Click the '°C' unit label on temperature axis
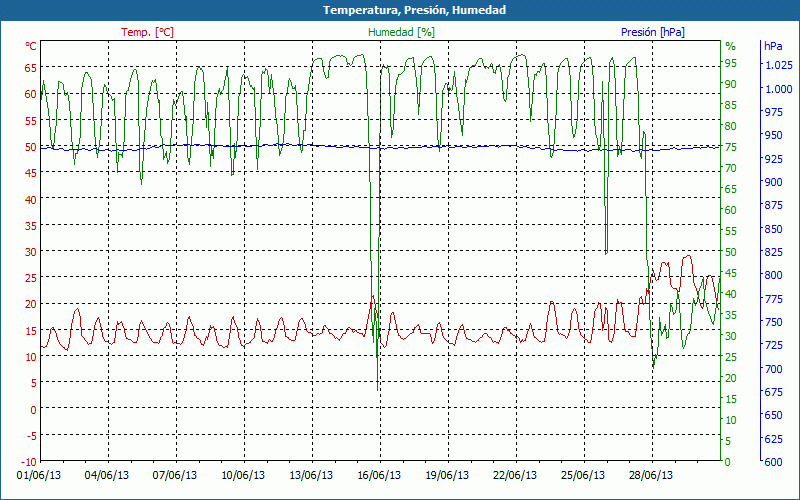 tap(31, 46)
